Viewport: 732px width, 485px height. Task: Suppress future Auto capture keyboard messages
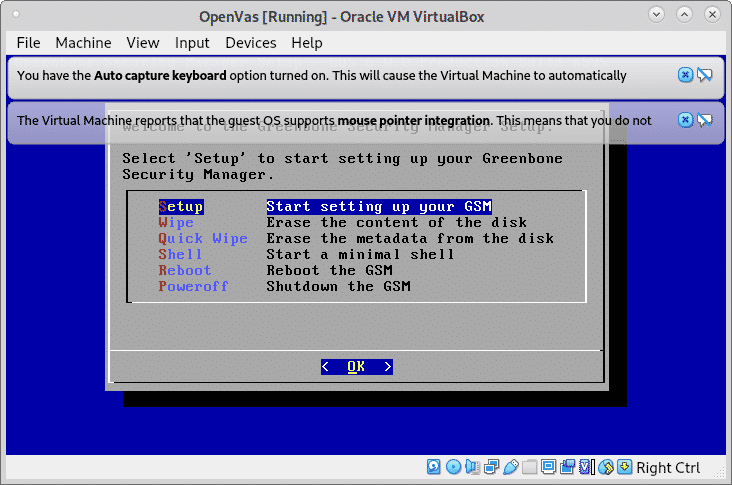click(x=704, y=75)
